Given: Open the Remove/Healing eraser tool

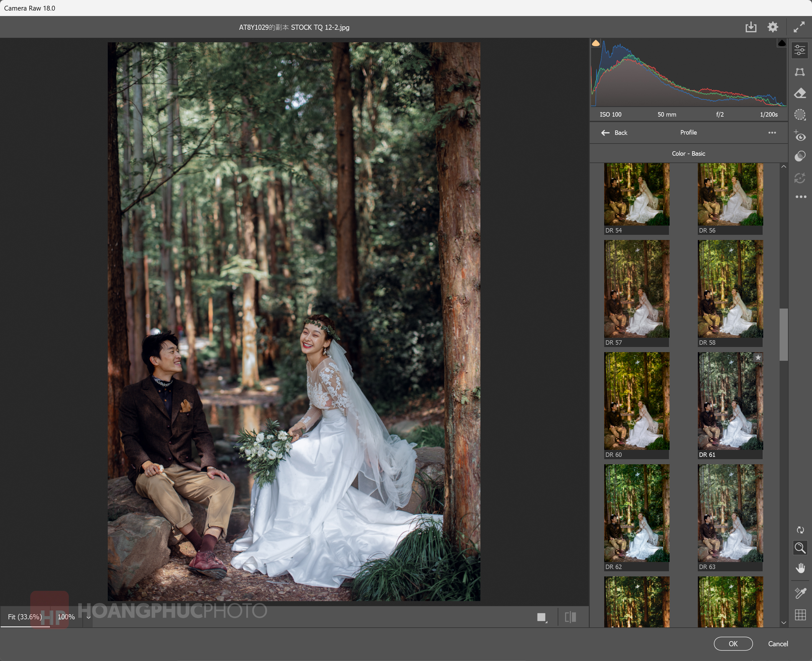Looking at the screenshot, I should click(800, 93).
